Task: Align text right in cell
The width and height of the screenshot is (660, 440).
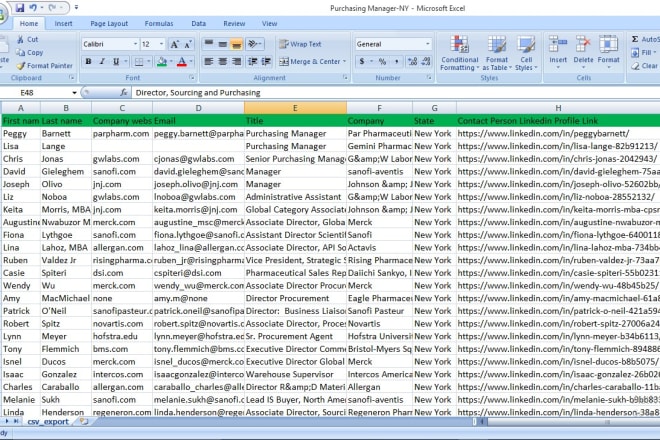Action: click(x=237, y=61)
